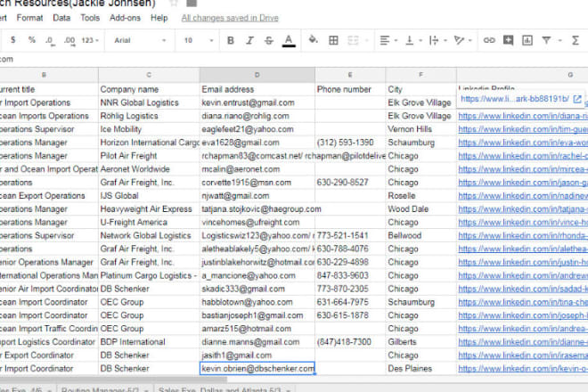
Task: Select cell U-Freight America
Action: pos(149,222)
